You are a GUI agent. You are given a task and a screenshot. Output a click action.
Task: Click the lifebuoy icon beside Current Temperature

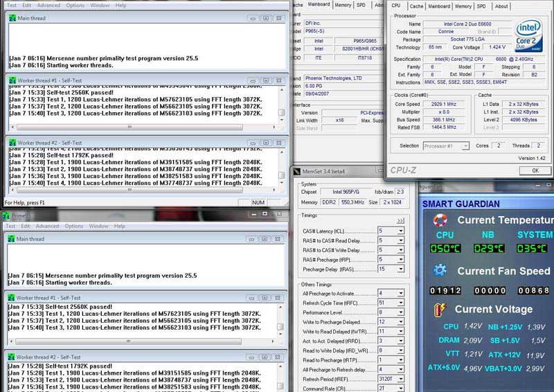tap(440, 220)
